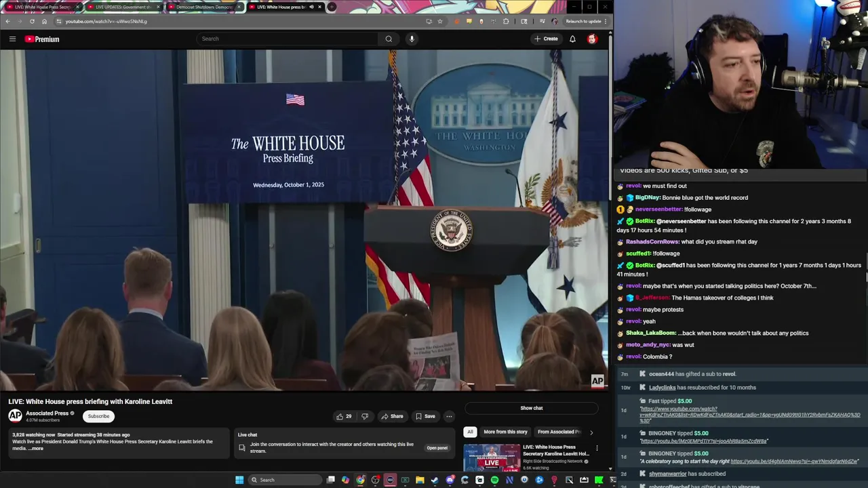Advance the filter chips with right chevron
868x488 pixels.
[591, 432]
